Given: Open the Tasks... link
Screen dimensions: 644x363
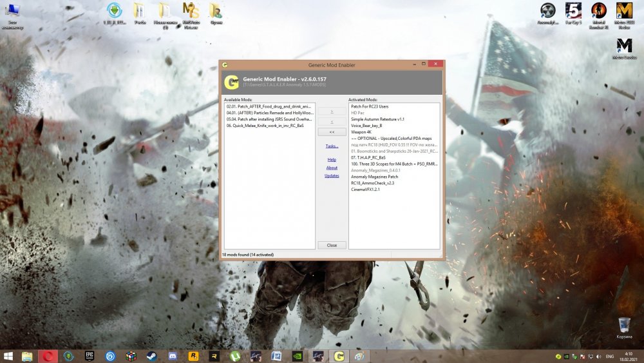Looking at the screenshot, I should point(332,146).
